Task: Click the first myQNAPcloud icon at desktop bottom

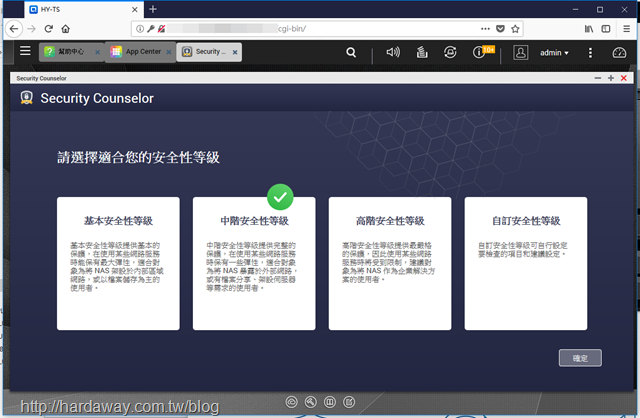Action: 291,402
